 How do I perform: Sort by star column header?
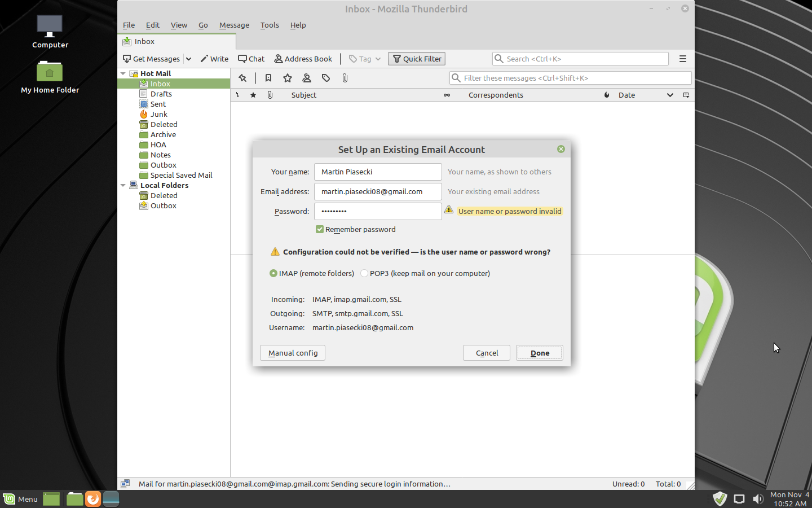coord(253,95)
